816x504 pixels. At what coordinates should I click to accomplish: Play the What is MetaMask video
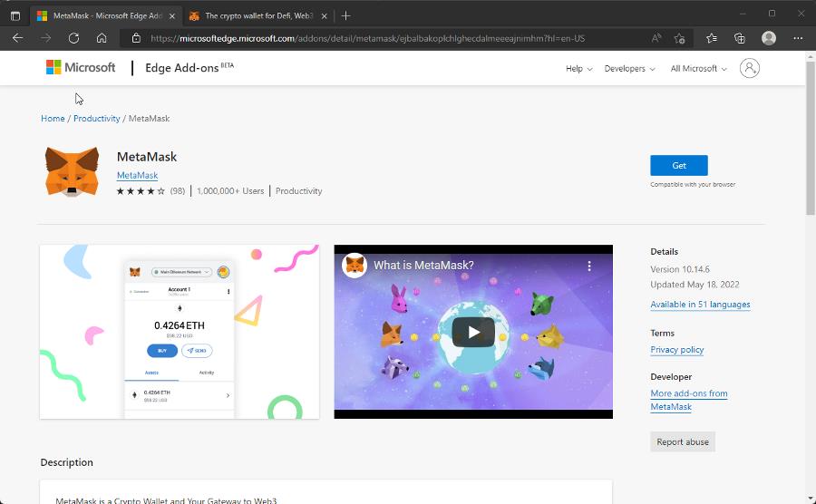pyautogui.click(x=473, y=332)
